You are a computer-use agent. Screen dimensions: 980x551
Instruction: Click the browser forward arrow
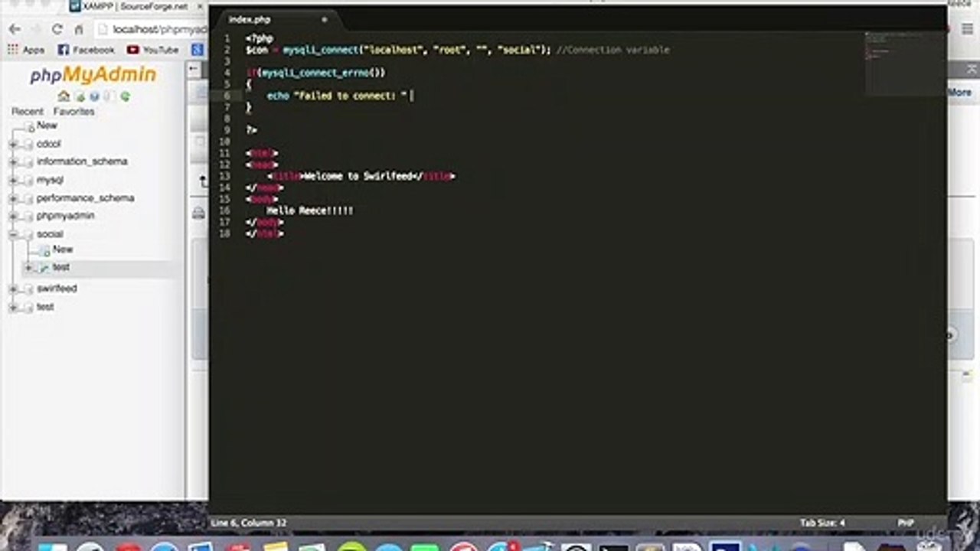[x=35, y=29]
